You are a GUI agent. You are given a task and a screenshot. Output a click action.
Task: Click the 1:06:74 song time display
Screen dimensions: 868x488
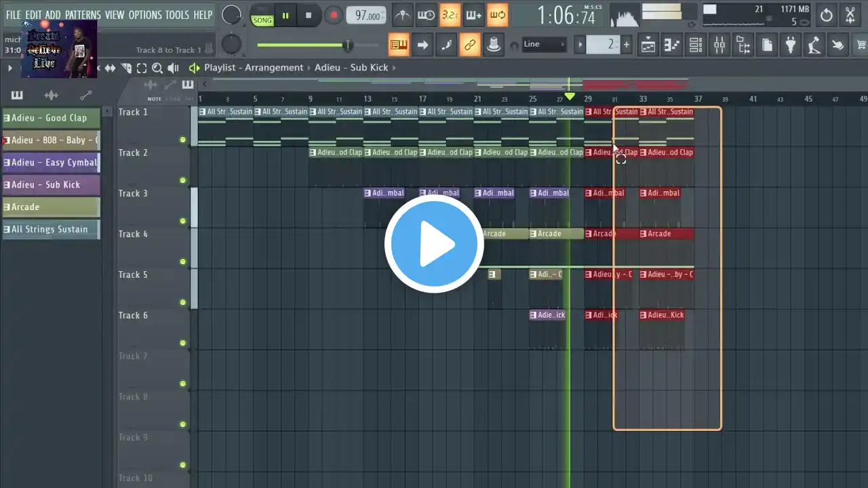pos(566,16)
